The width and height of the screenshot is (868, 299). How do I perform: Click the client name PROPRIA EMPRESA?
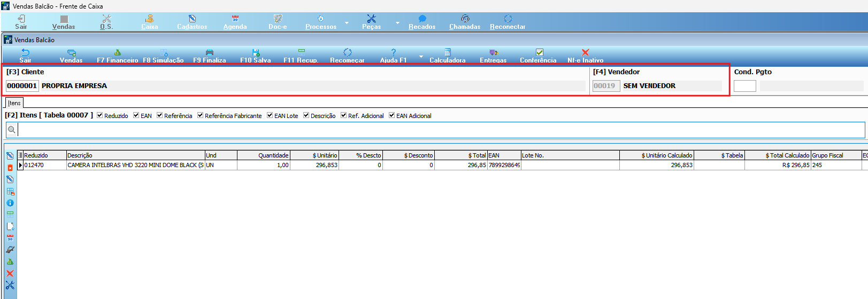tap(74, 86)
